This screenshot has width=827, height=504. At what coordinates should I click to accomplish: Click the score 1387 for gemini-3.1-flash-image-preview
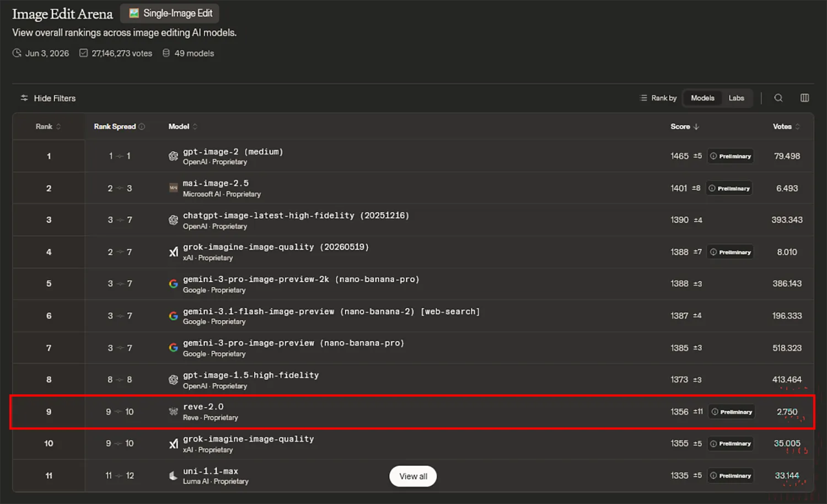[679, 316]
